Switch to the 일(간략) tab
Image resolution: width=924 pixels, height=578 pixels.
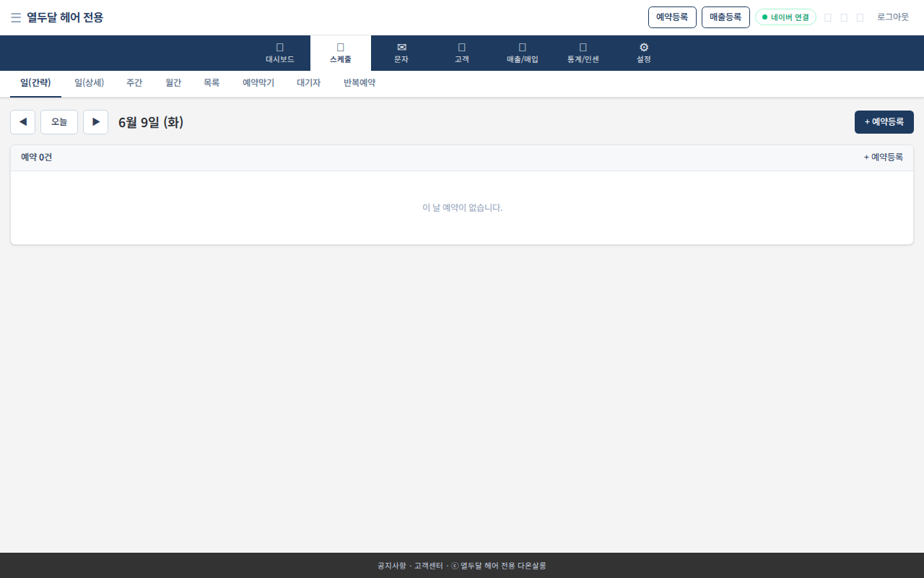coord(35,83)
